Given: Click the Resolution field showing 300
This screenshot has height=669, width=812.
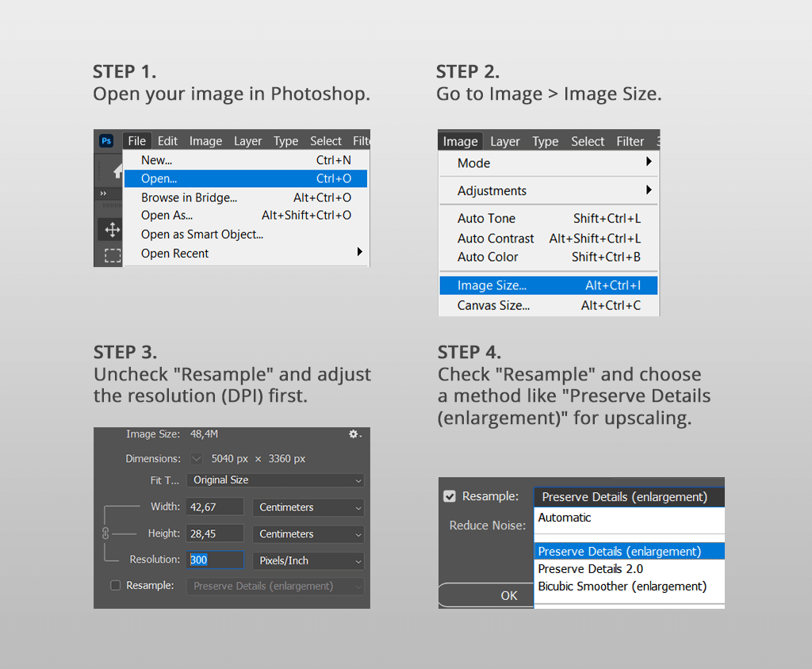Looking at the screenshot, I should (215, 560).
